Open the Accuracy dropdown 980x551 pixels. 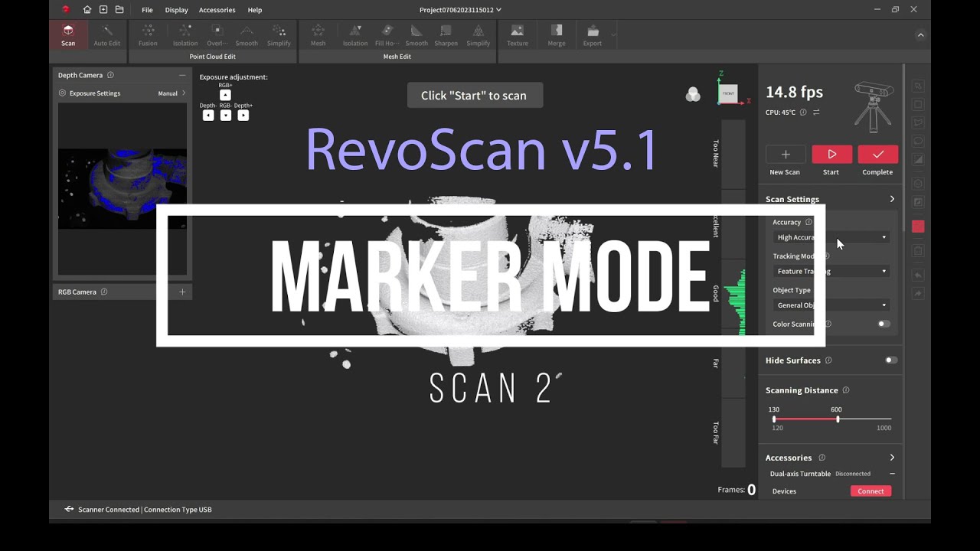click(831, 237)
